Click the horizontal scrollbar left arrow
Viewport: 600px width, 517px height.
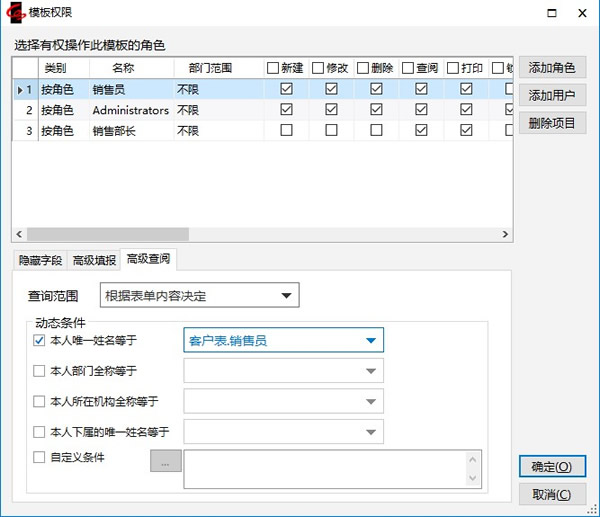coord(20,234)
